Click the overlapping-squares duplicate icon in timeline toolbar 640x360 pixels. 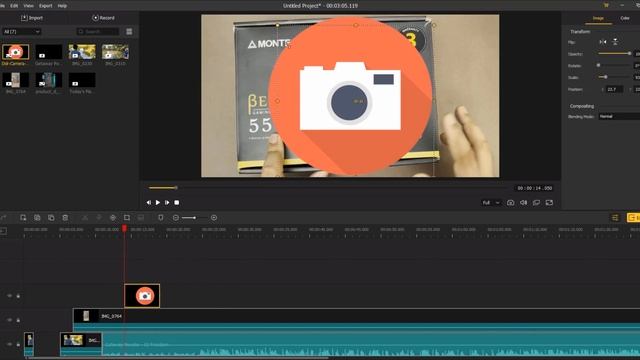tap(51, 218)
